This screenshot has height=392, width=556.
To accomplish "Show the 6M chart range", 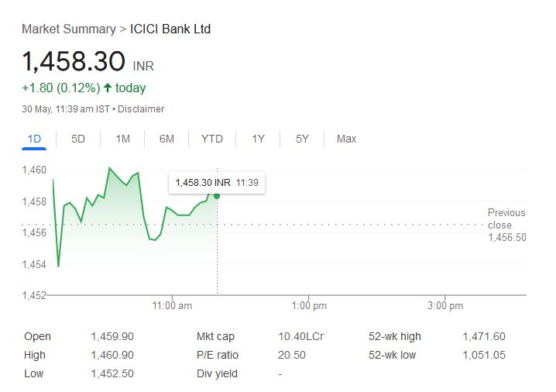I will 166,139.
